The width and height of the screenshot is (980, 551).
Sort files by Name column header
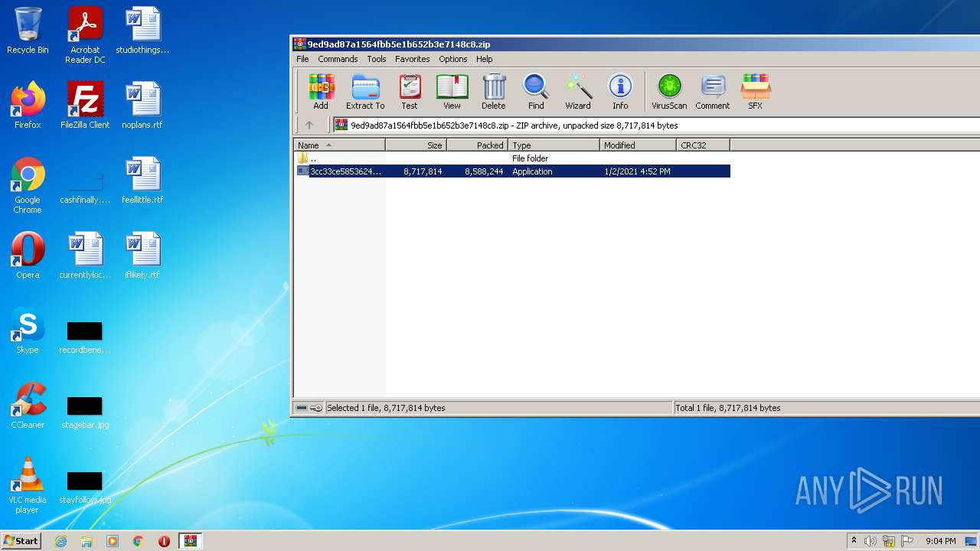point(340,145)
